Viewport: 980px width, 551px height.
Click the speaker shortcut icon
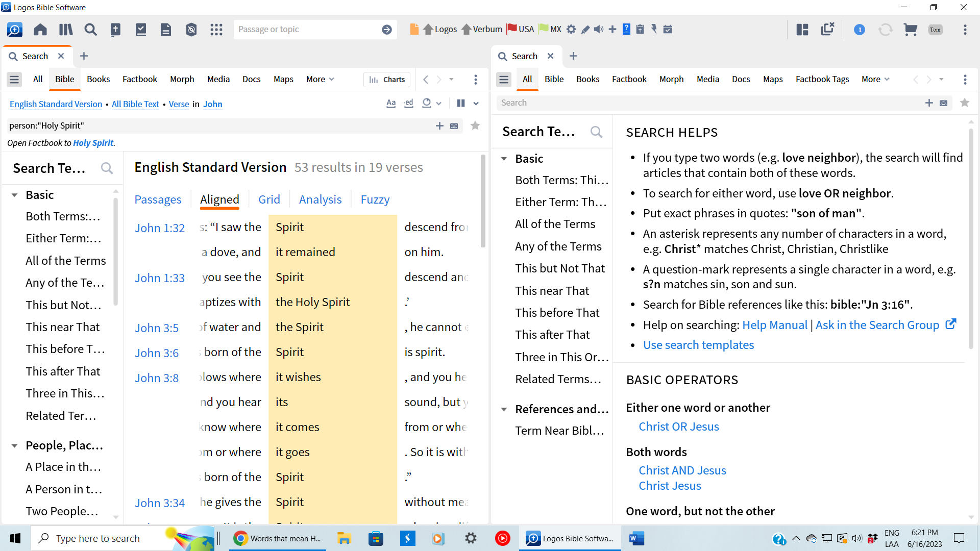pos(599,29)
